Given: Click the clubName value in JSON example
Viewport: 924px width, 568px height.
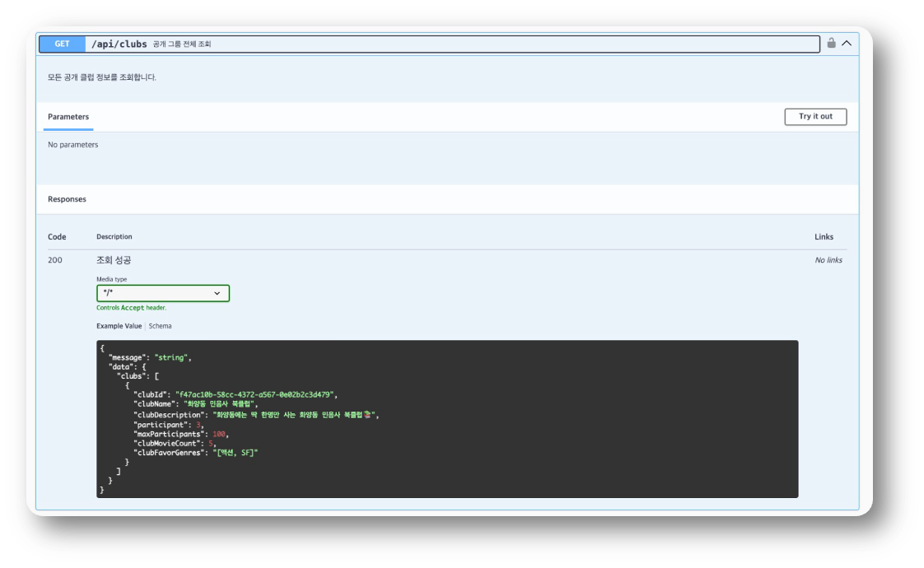Looking at the screenshot, I should (219, 404).
